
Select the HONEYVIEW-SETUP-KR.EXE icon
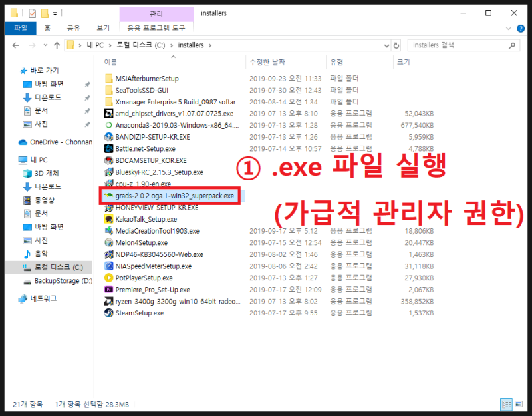pyautogui.click(x=110, y=207)
